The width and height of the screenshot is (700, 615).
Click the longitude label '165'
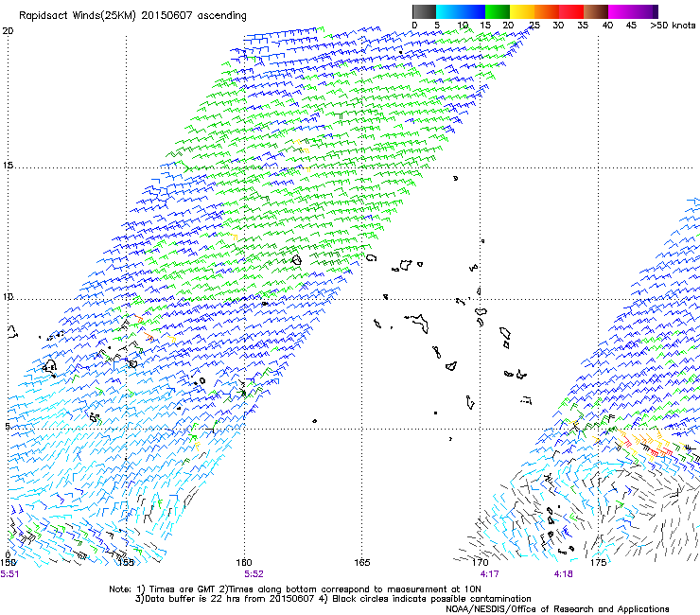[x=362, y=562]
